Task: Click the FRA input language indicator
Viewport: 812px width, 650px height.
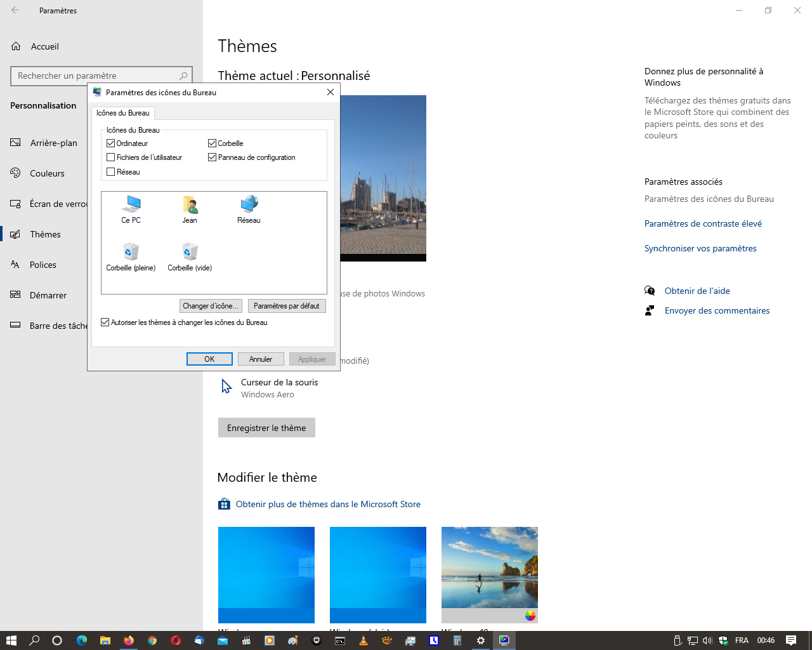Action: (742, 640)
